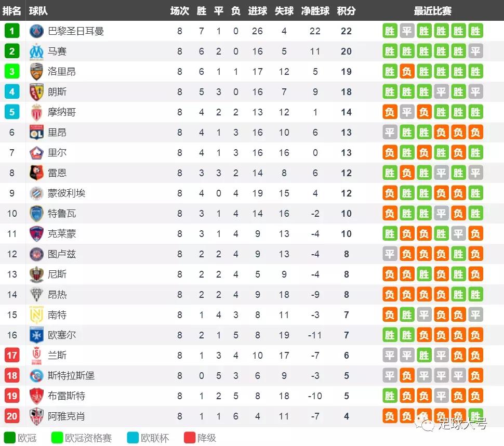
Task: Click the 欧冠 dark green legend swatch
Action: pos(10,438)
